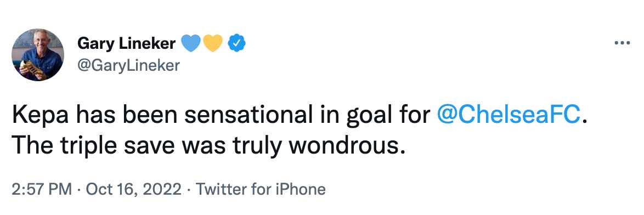Click the blue verified checkmark badge
Screen dimensions: 644x215
pyautogui.click(x=237, y=43)
